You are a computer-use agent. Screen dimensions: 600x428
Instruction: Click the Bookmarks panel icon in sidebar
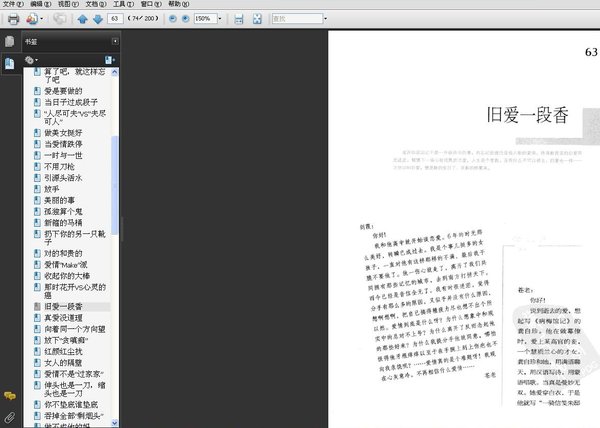(x=10, y=63)
